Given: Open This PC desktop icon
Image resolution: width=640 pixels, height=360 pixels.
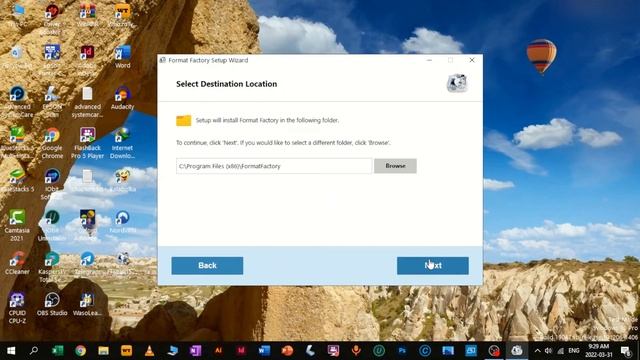Looking at the screenshot, I should point(17,16).
